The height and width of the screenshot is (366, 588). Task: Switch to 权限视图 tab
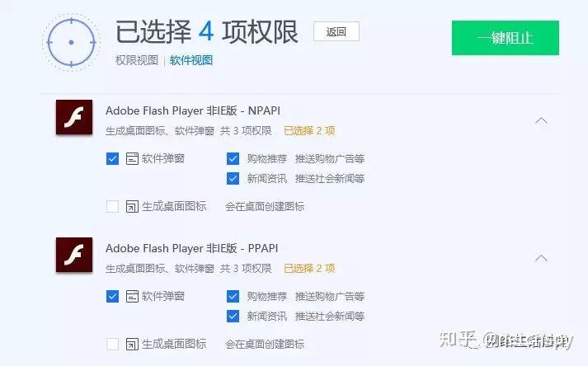click(x=137, y=60)
